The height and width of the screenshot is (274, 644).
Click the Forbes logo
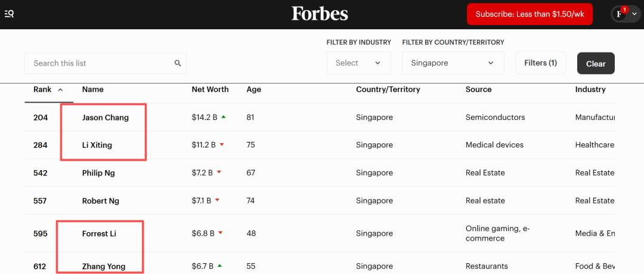coord(320,14)
